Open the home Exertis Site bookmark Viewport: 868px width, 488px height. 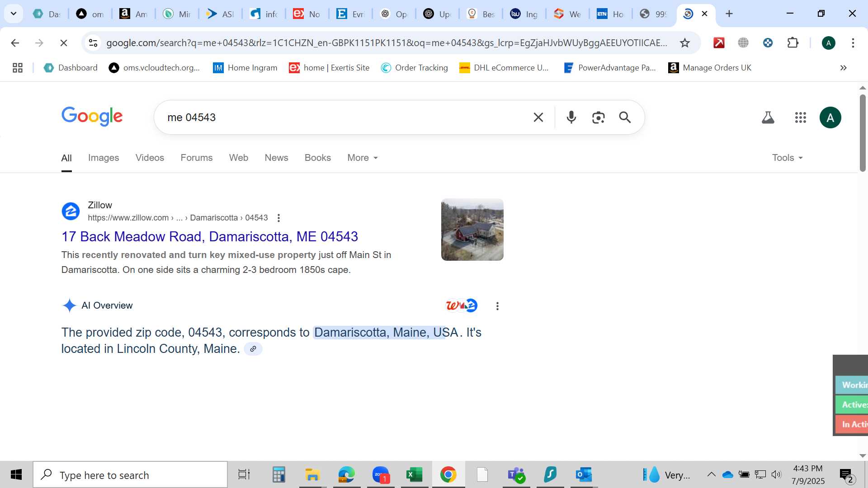(329, 68)
